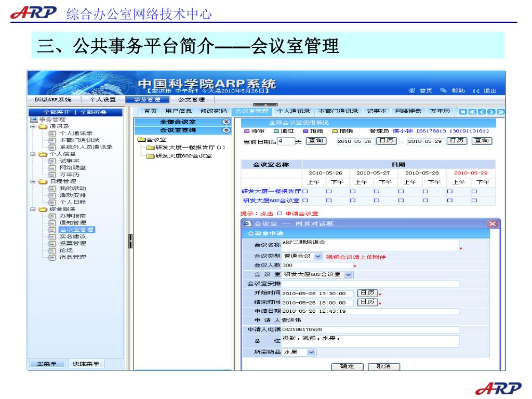Switch to 个人设置 menu tab
This screenshot has height=399, width=532.
[x=102, y=99]
